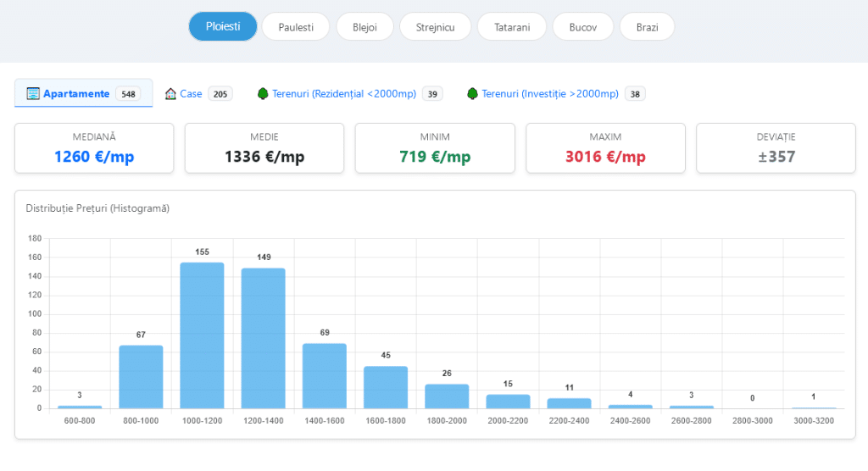Click the 1200-1400 histogram bar
This screenshot has height=471, width=868.
pos(263,338)
